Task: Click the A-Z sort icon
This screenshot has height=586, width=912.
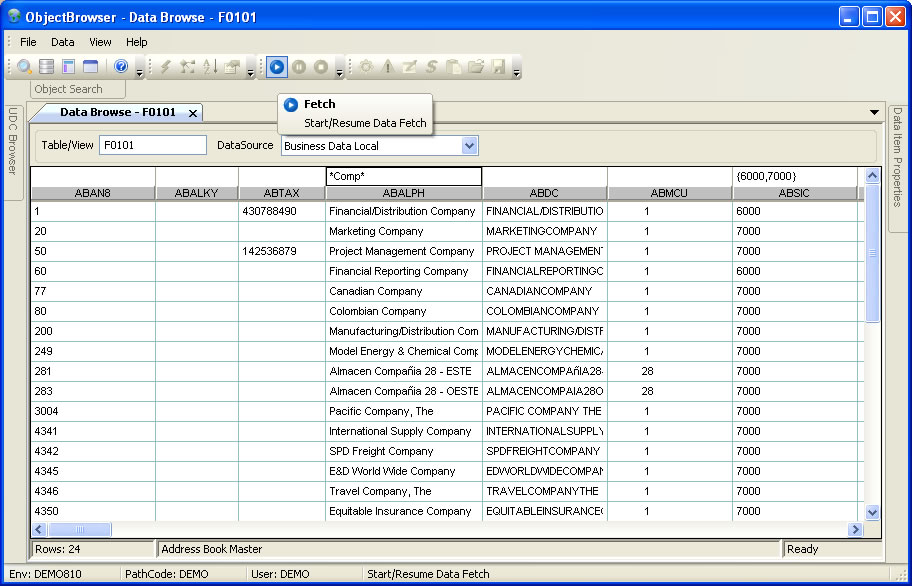Action: 210,67
